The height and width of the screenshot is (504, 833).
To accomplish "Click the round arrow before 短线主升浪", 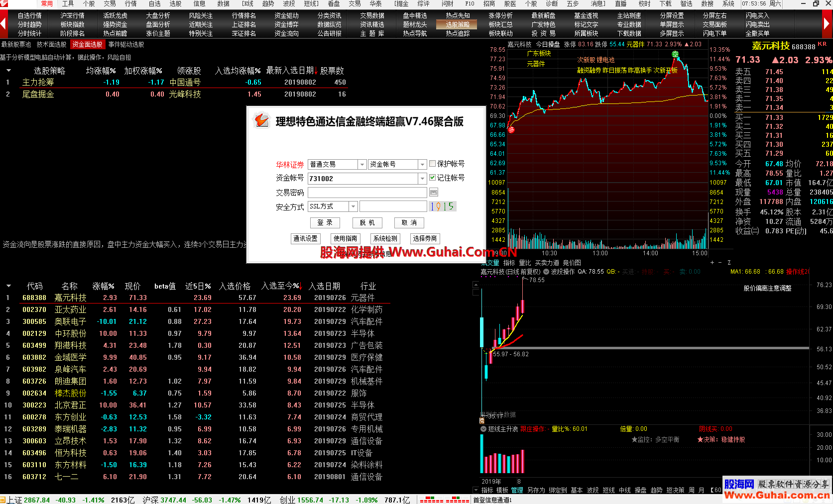I will tap(483, 429).
